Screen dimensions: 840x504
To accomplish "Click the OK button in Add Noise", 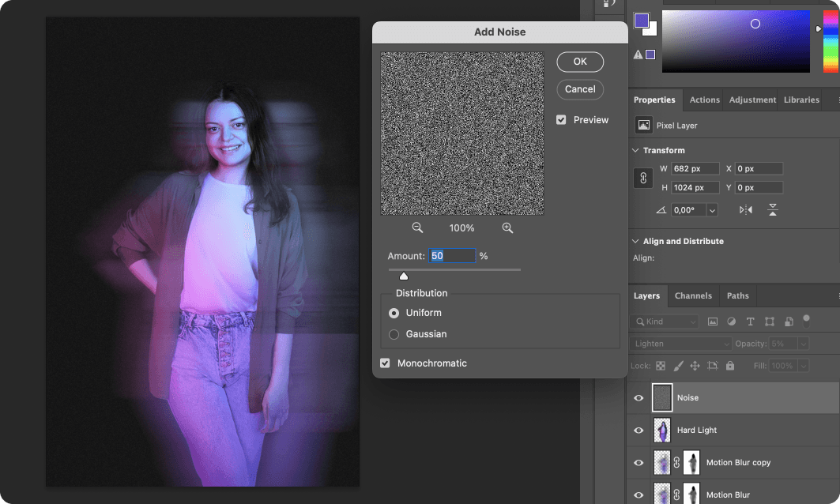I will 580,62.
